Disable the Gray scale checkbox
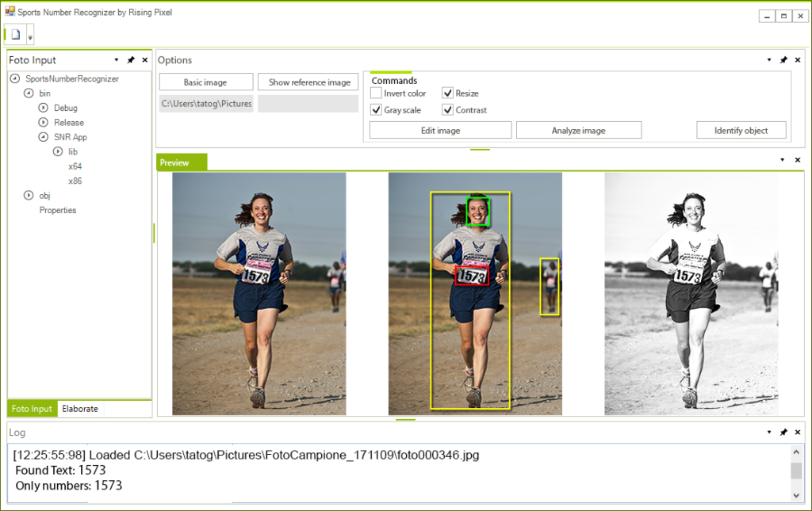 point(376,109)
